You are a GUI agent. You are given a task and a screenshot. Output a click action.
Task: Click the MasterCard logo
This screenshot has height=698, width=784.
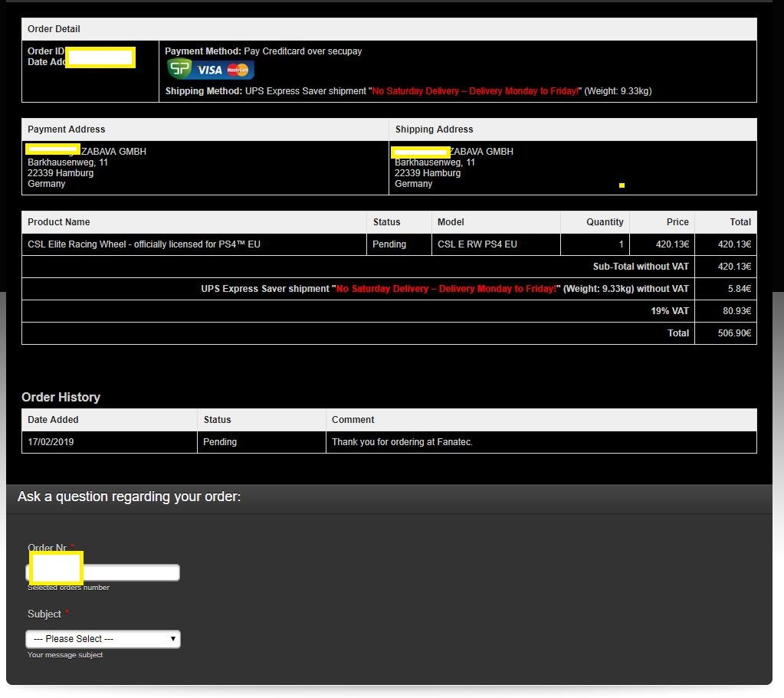pyautogui.click(x=238, y=70)
